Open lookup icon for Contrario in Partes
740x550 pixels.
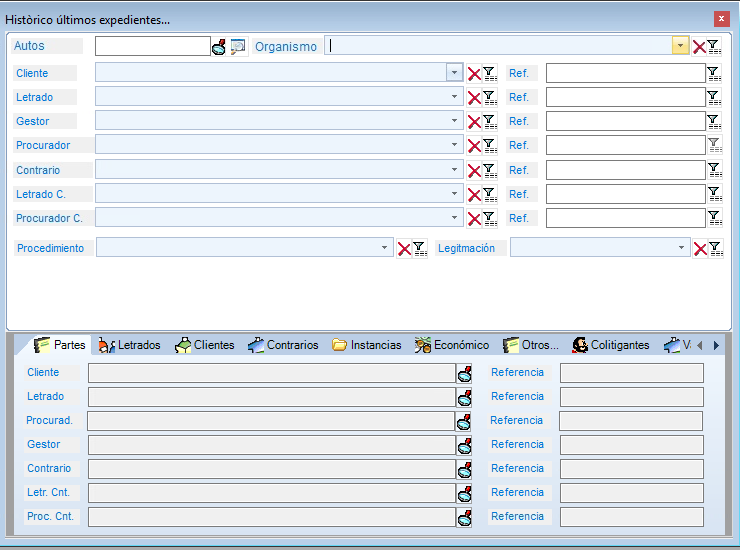pyautogui.click(x=464, y=469)
